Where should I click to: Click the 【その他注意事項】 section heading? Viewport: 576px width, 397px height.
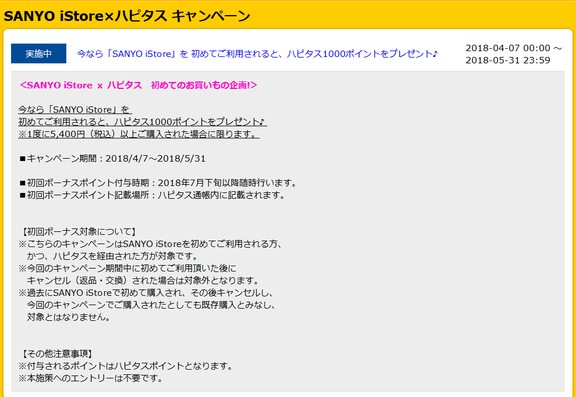pos(57,354)
